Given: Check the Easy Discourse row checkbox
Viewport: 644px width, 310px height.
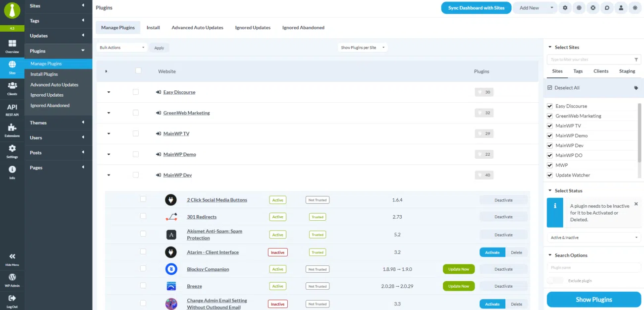Looking at the screenshot, I should 136,92.
